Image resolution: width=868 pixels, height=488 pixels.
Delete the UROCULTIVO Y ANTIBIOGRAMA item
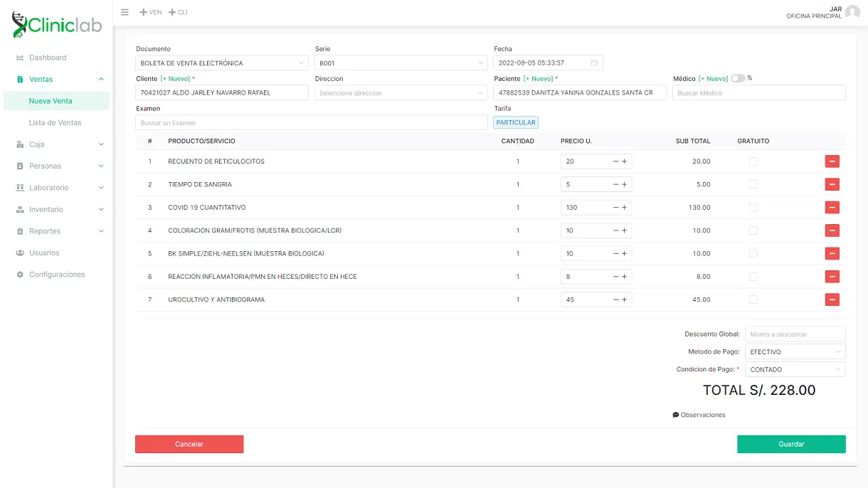(832, 299)
